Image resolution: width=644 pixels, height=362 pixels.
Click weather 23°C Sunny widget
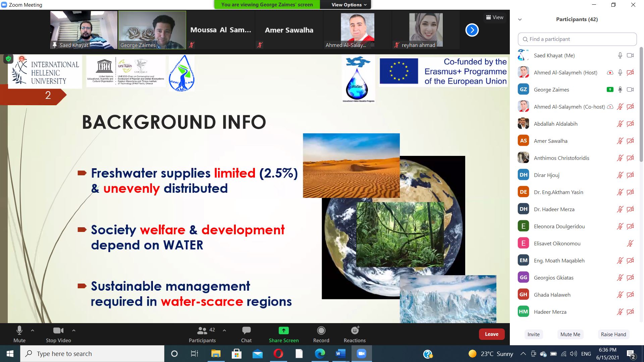click(x=491, y=354)
